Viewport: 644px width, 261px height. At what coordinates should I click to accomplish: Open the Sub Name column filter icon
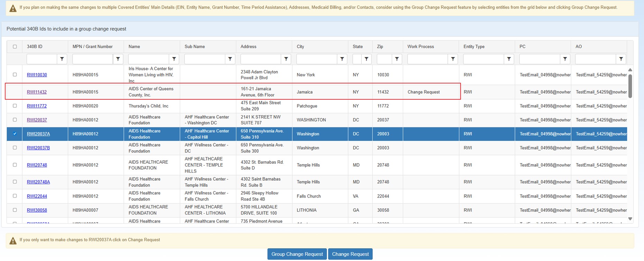point(230,59)
